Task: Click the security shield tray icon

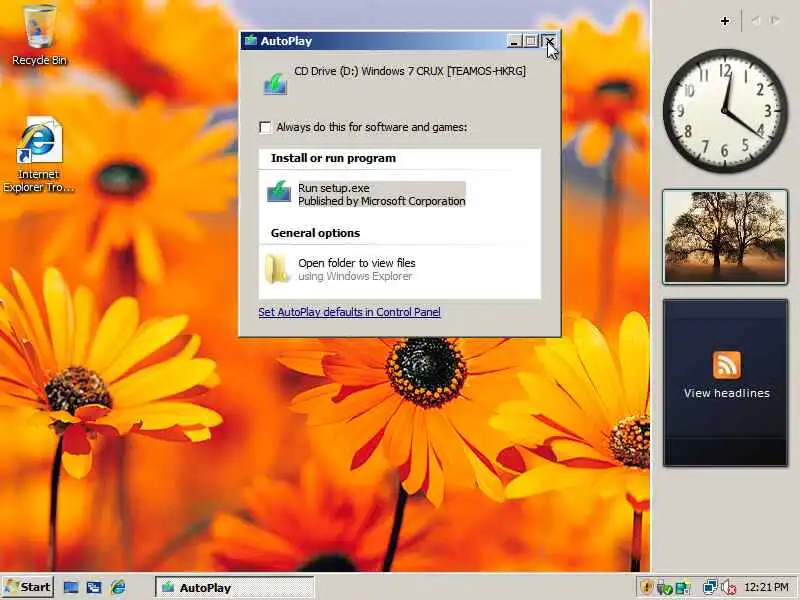Action: [x=646, y=587]
